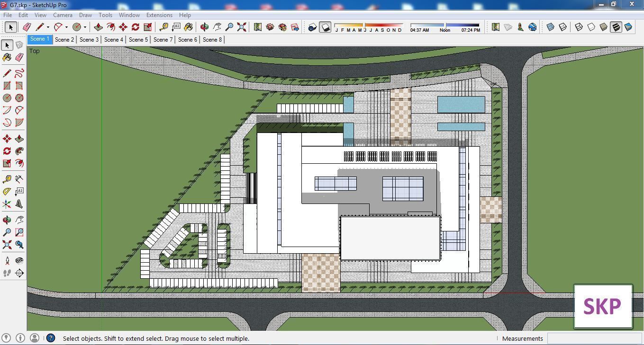Viewport: 644px width, 345px height.
Task: Pick the Axes tool in left palette
Action: 7,204
